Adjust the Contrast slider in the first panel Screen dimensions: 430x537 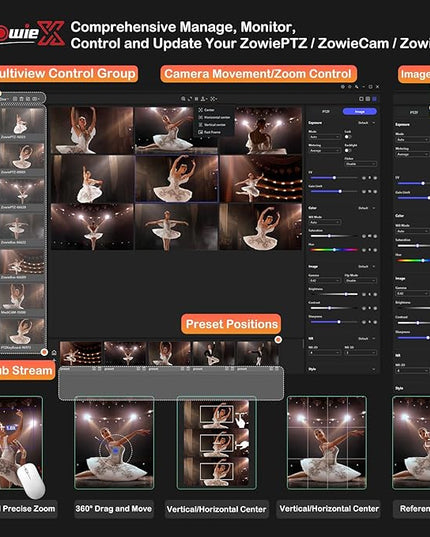click(334, 308)
